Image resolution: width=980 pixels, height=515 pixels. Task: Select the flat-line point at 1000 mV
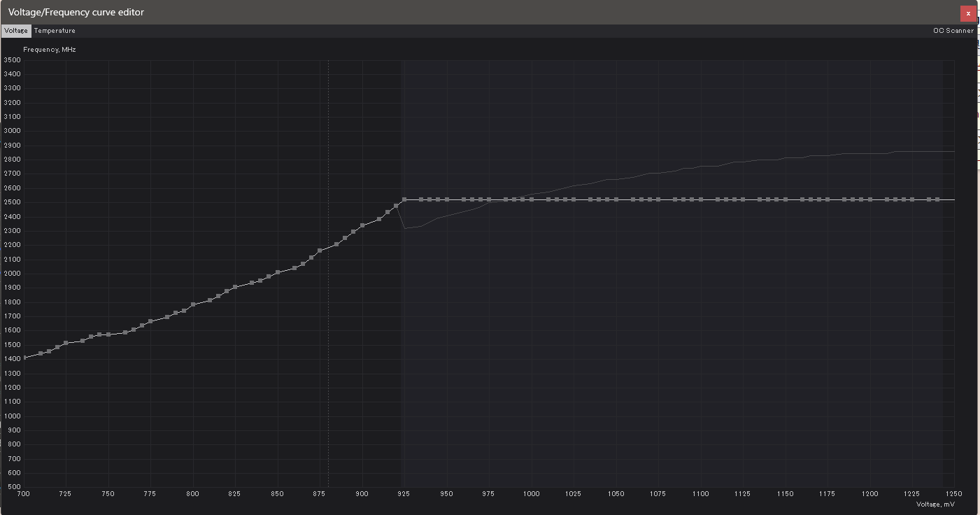point(532,199)
